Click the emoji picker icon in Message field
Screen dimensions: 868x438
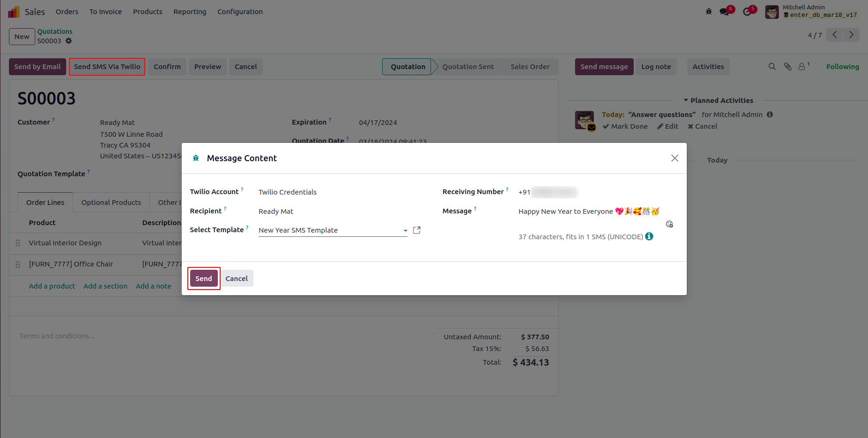click(x=669, y=224)
